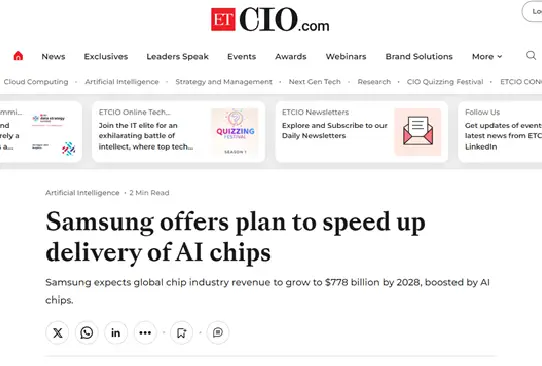Screen dimensions: 542x366
Task: Open CIO Quizzing Festival link
Action: [x=445, y=82]
